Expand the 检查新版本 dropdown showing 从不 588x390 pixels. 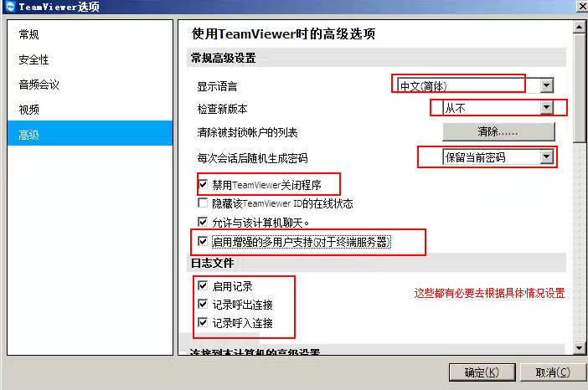pos(547,108)
